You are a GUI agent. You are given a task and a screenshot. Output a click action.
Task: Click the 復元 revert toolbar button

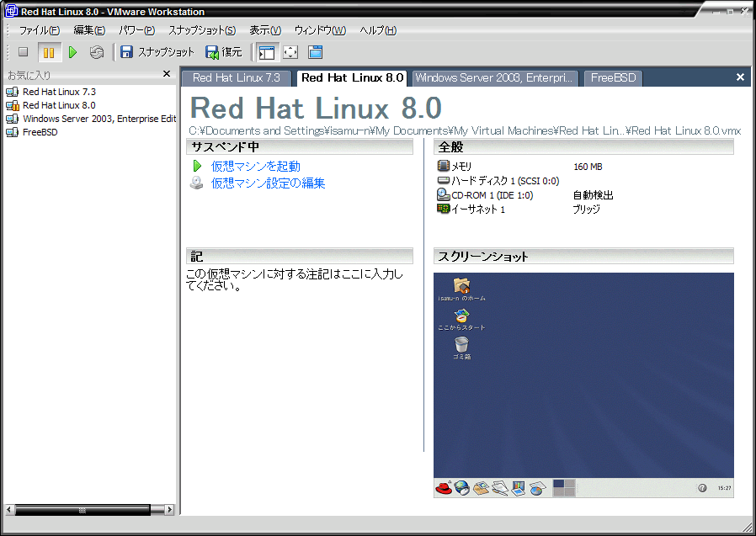click(x=224, y=52)
